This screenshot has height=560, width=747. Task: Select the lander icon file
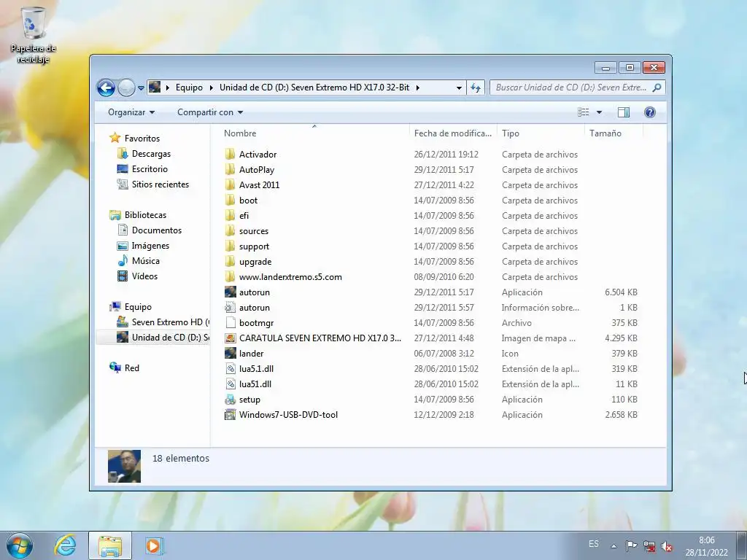click(230, 354)
